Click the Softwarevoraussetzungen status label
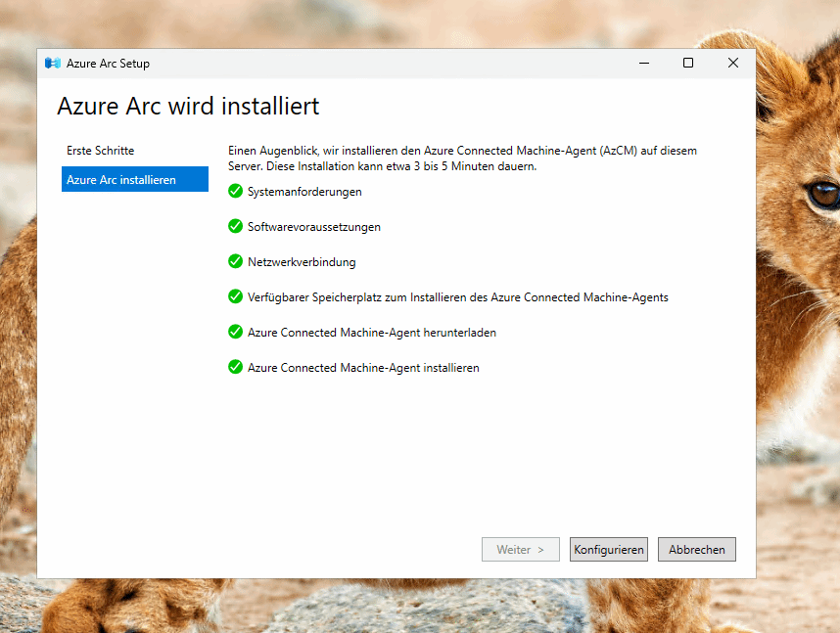 (314, 227)
